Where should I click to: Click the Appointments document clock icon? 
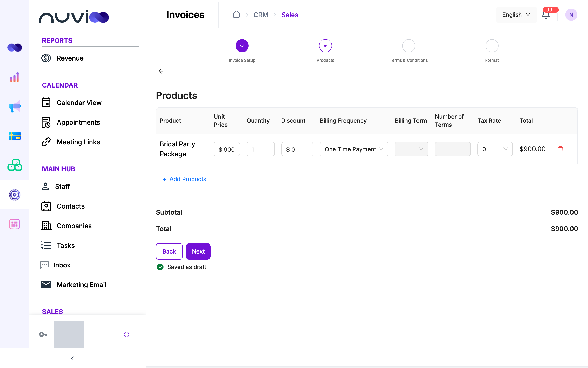[46, 122]
